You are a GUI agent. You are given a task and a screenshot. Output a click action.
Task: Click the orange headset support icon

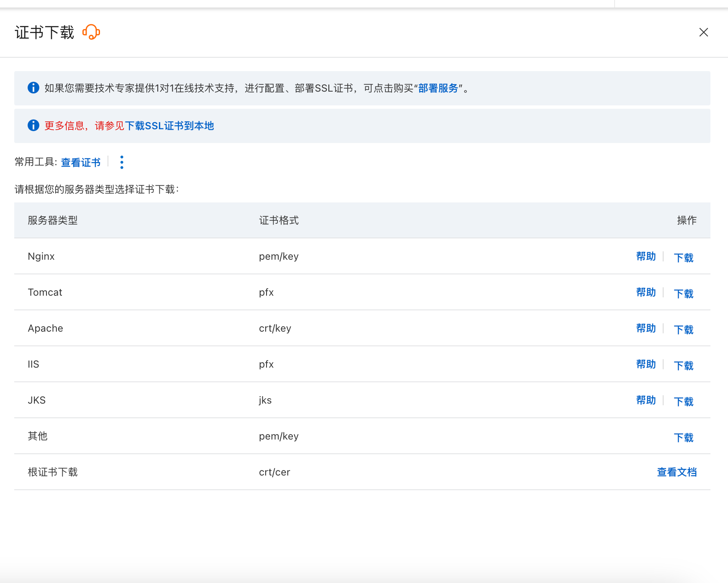(x=91, y=32)
